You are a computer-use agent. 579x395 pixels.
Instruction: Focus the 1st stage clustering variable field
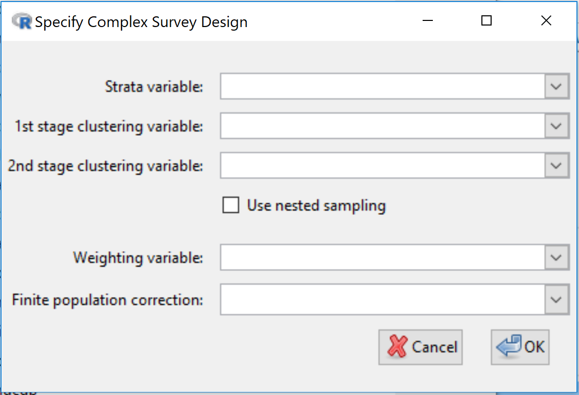pyautogui.click(x=383, y=126)
